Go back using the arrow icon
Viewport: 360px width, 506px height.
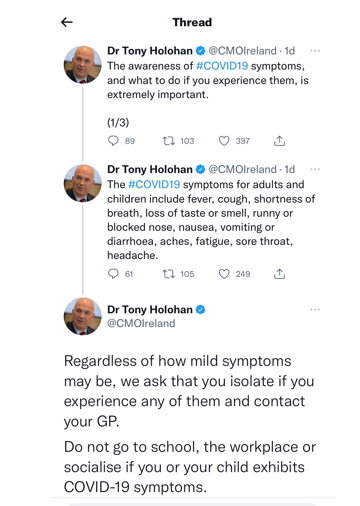click(x=67, y=22)
